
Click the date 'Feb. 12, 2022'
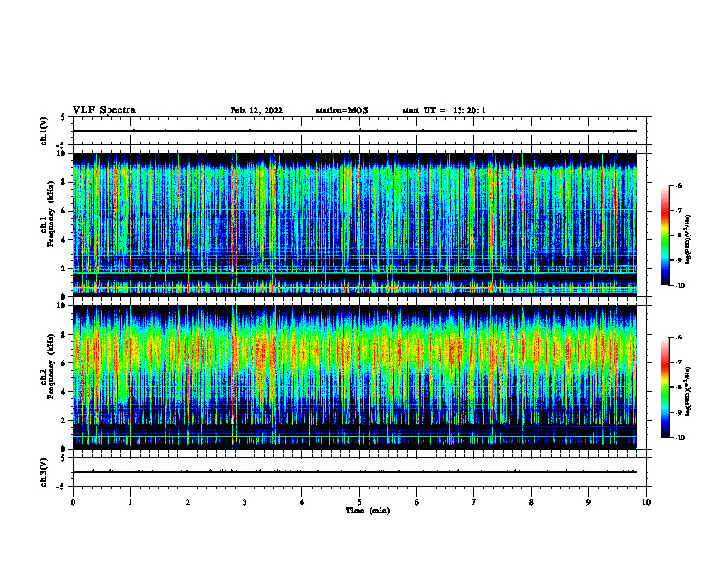[256, 110]
